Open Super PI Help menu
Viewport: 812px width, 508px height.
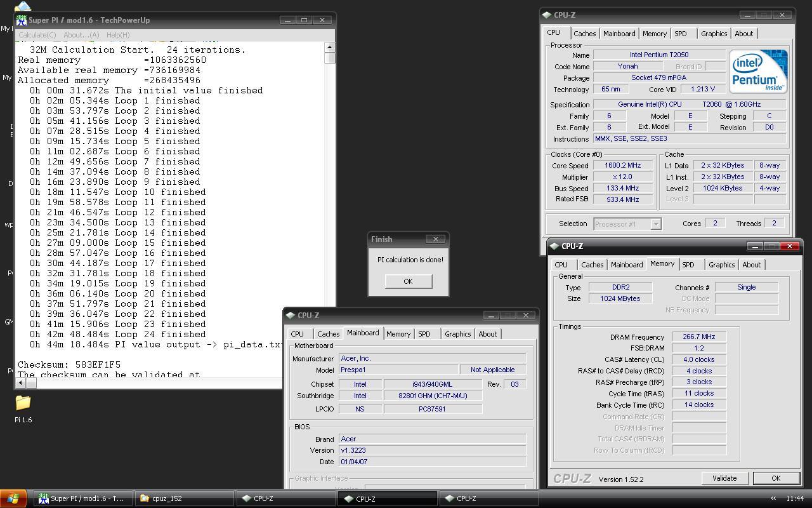118,35
